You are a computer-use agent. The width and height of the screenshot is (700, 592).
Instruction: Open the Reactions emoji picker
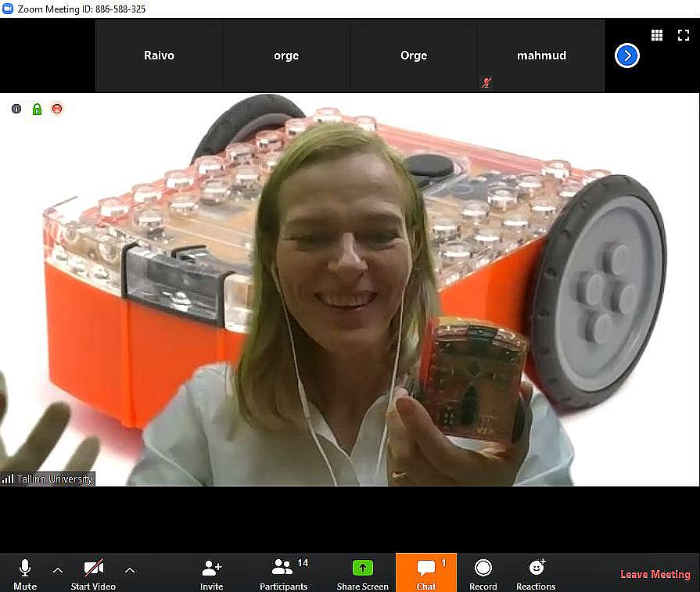(x=536, y=572)
